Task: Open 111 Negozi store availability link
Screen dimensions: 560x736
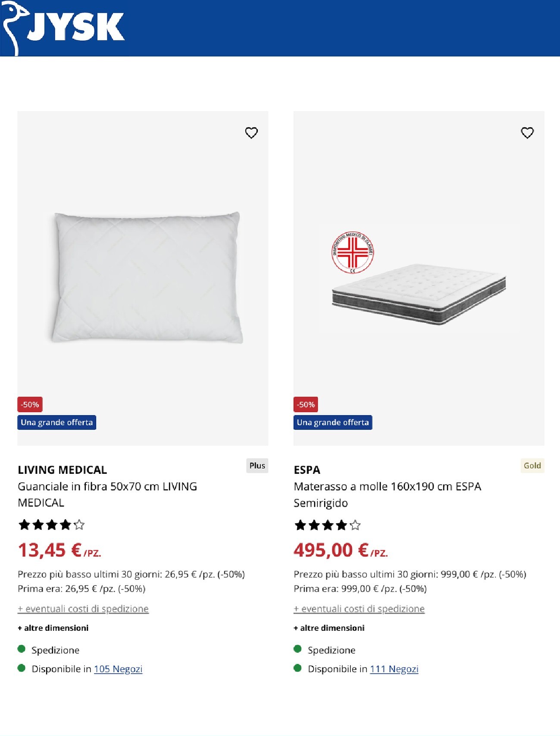Action: [394, 669]
